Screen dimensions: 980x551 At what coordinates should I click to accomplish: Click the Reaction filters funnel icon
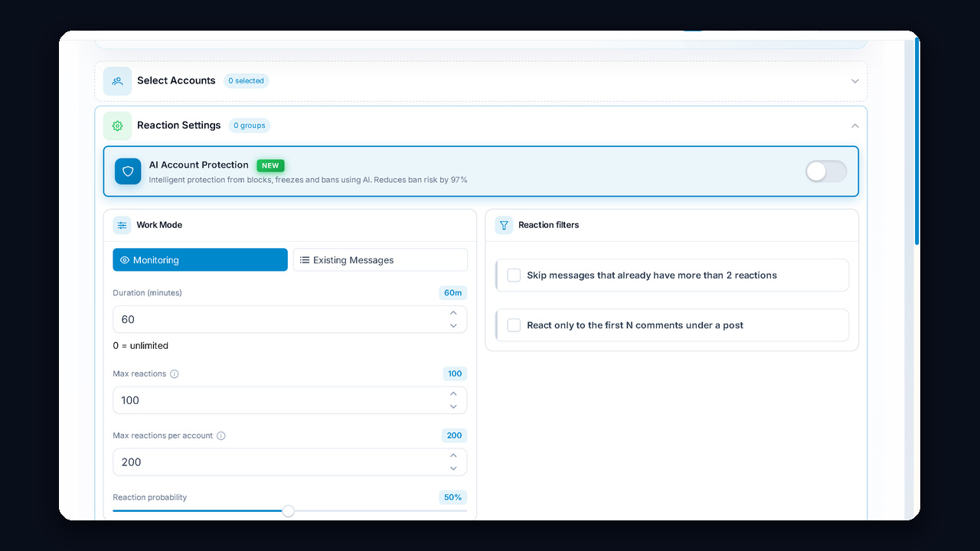coord(504,225)
